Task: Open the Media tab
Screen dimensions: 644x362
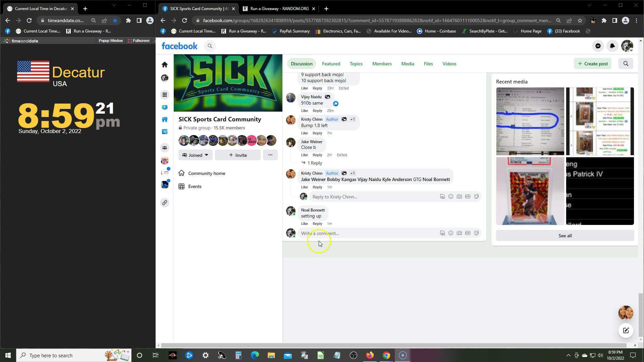Action: (x=408, y=64)
